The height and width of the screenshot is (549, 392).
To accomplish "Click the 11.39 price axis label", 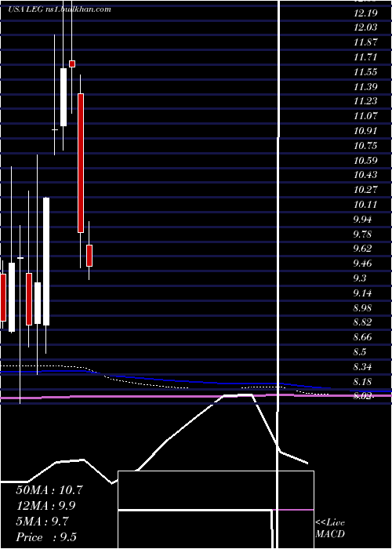I will (x=365, y=86).
